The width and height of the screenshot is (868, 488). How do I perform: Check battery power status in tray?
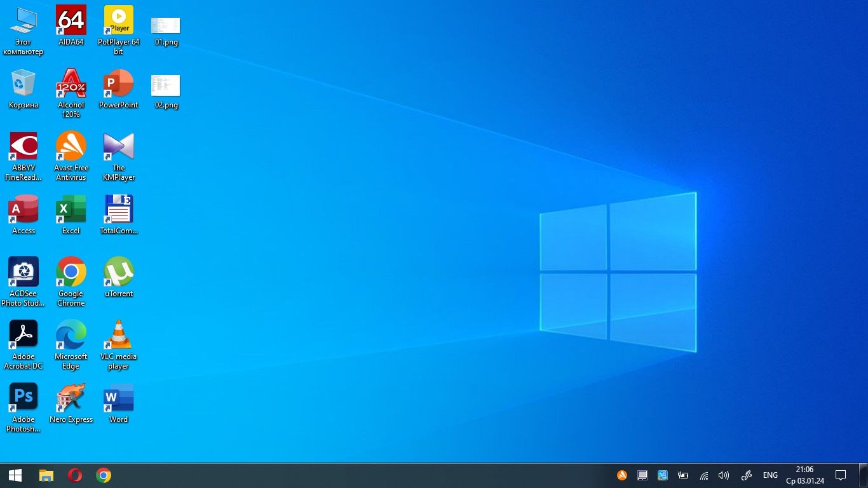click(x=683, y=475)
